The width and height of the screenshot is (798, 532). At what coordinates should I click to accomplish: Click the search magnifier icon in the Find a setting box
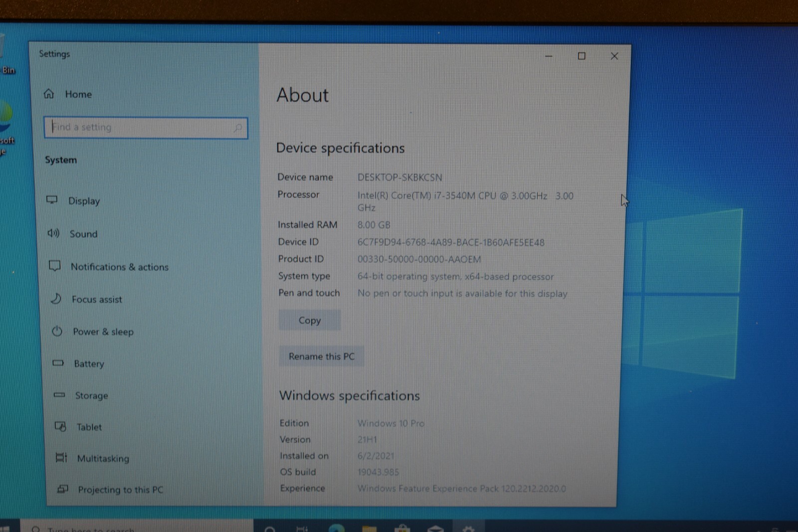237,128
